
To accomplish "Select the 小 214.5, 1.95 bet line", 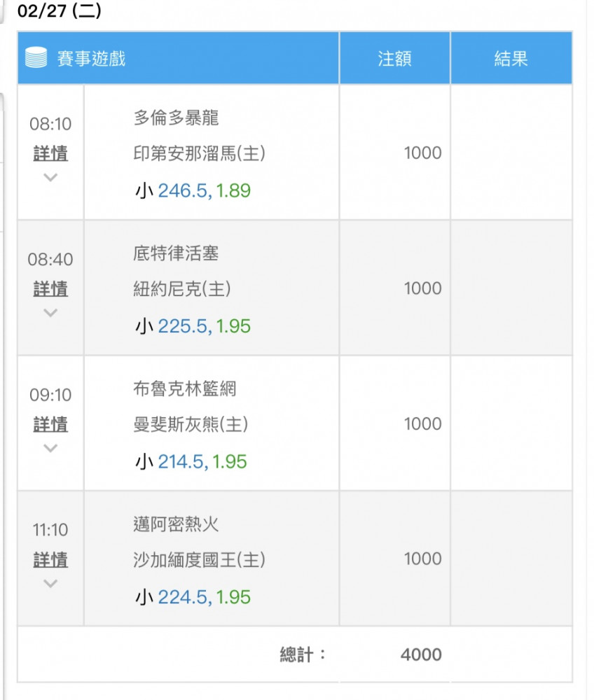I will [191, 461].
